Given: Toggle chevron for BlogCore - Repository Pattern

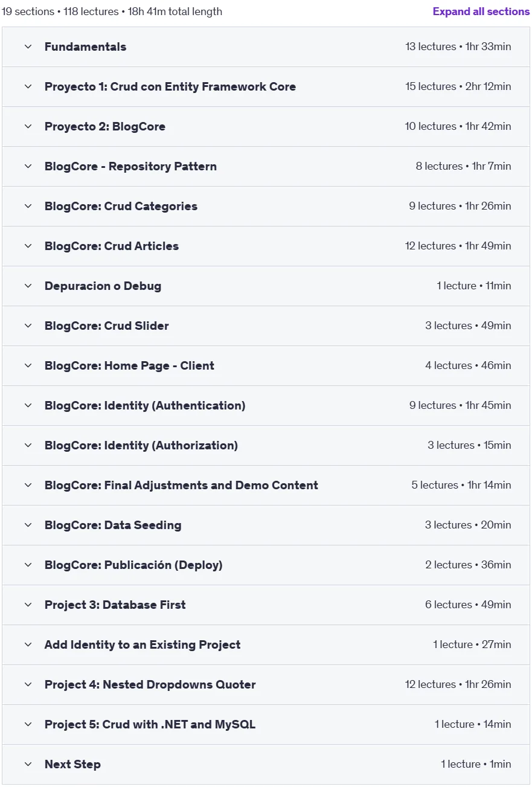Looking at the screenshot, I should (28, 166).
